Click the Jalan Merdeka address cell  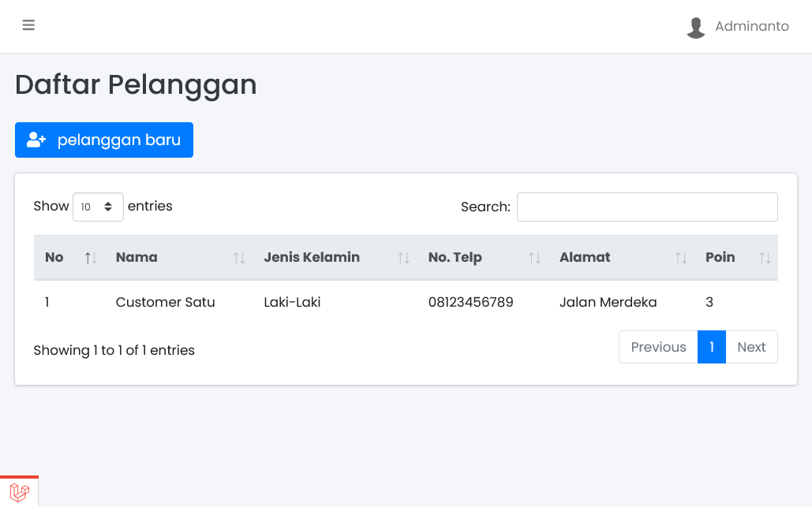coord(608,302)
